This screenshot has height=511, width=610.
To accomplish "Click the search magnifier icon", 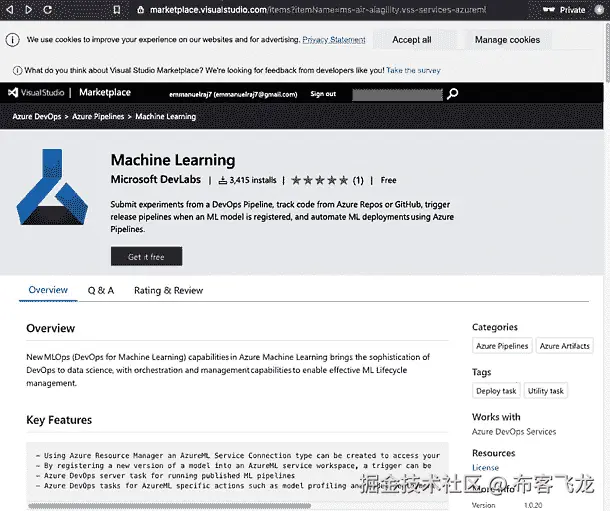I will 452,94.
